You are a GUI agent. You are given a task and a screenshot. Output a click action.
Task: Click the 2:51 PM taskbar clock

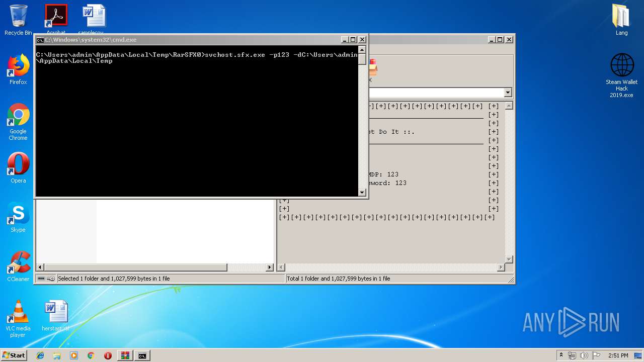pos(618,355)
